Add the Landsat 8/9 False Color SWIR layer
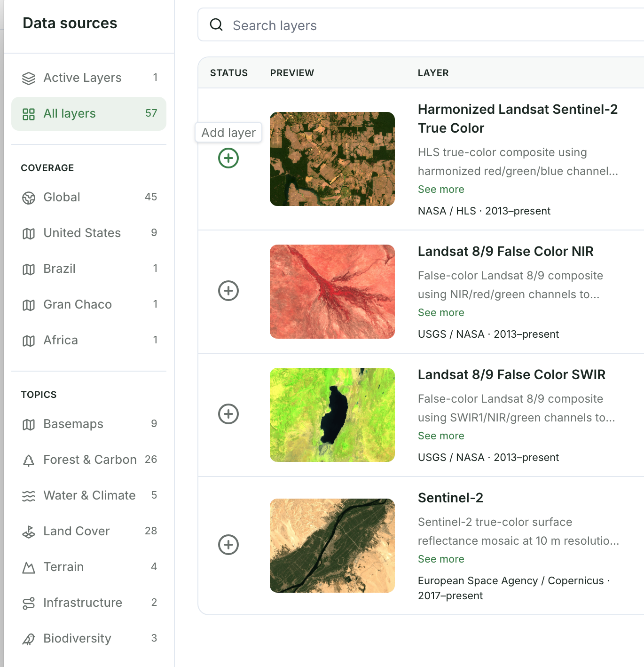644x667 pixels. point(228,414)
